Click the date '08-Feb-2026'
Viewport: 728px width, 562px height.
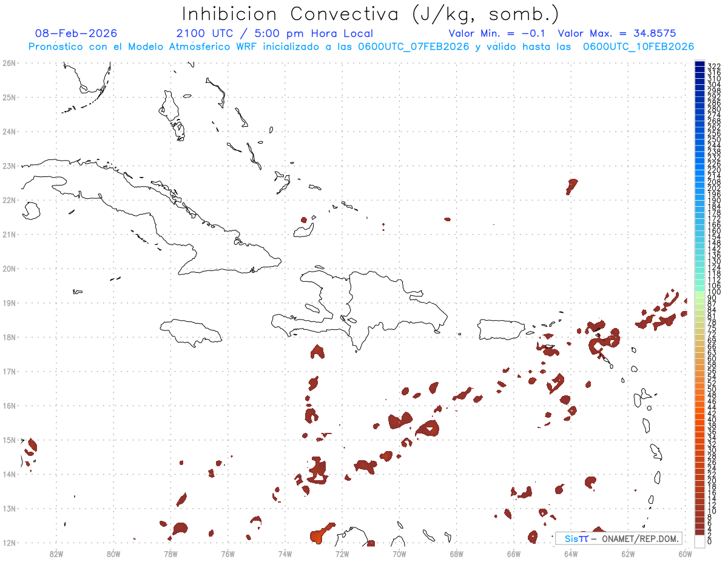coord(76,33)
